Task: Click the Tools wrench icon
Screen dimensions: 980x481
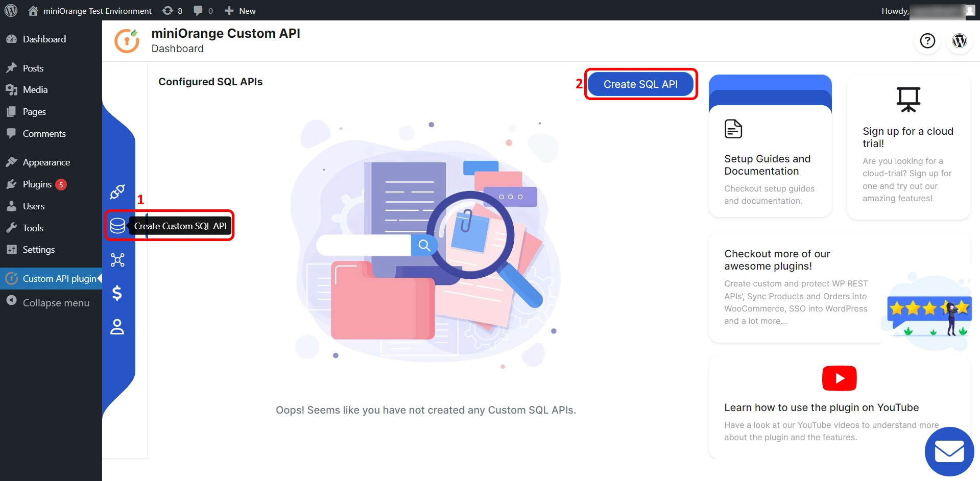Action: tap(11, 228)
